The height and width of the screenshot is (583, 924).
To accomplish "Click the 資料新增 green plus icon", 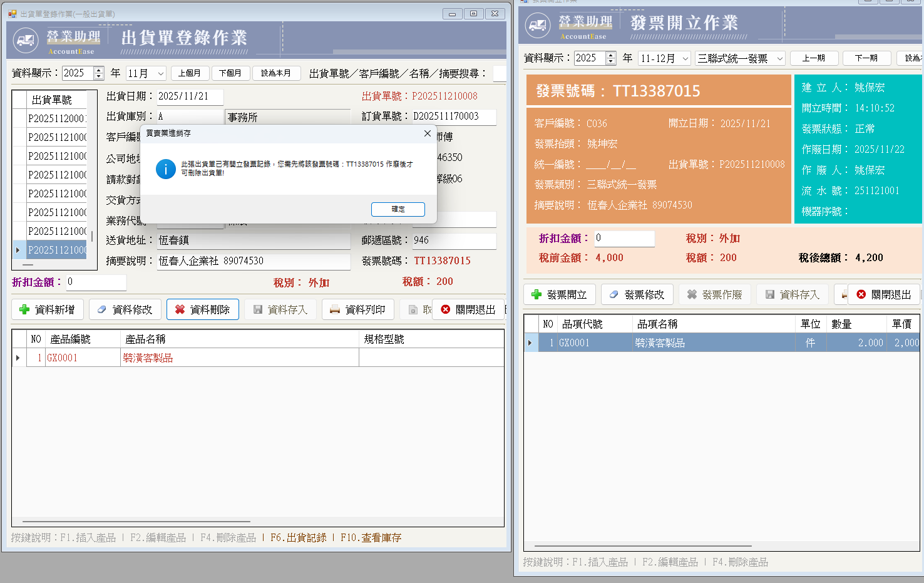I will pos(26,309).
